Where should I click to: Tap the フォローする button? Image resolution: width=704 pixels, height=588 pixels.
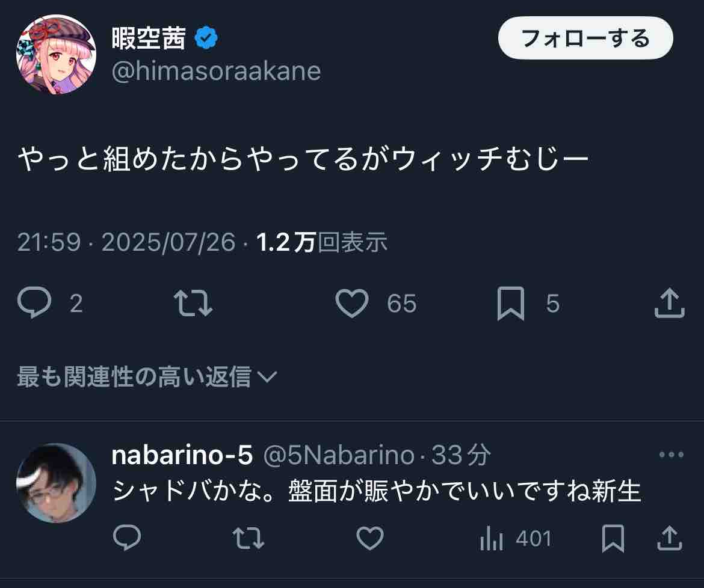585,38
